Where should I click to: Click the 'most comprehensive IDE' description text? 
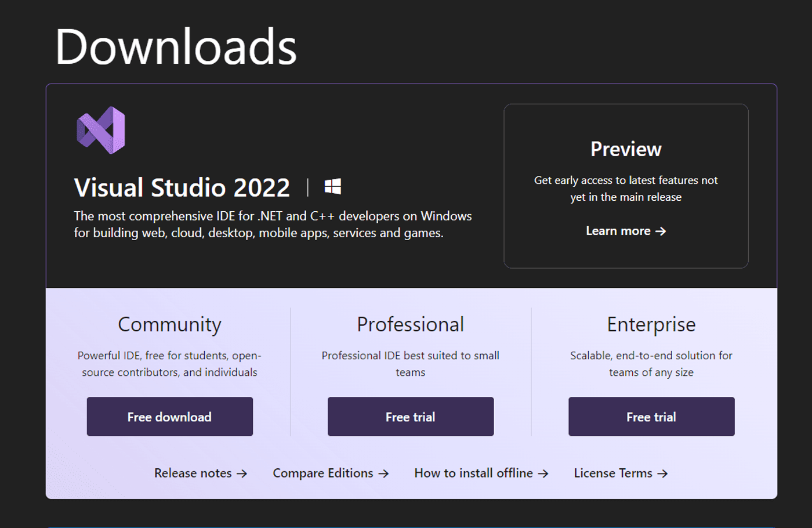pyautogui.click(x=273, y=225)
